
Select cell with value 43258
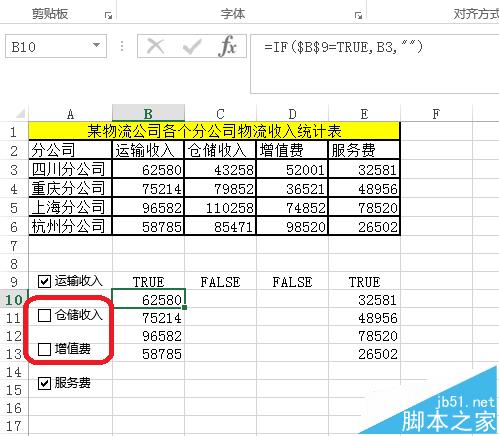point(220,169)
